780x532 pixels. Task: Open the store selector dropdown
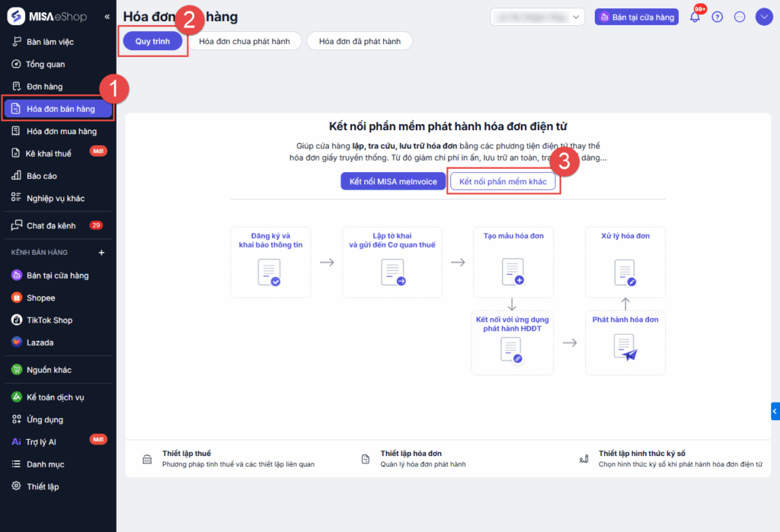[x=537, y=17]
